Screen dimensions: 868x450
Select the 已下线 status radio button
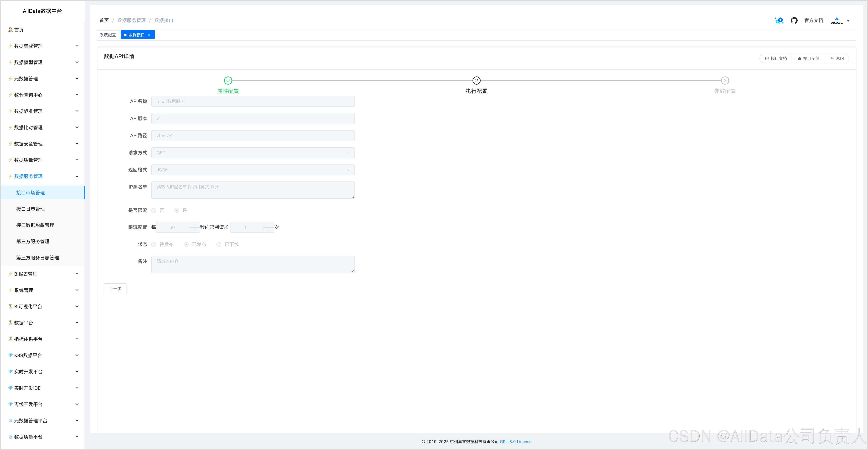219,244
